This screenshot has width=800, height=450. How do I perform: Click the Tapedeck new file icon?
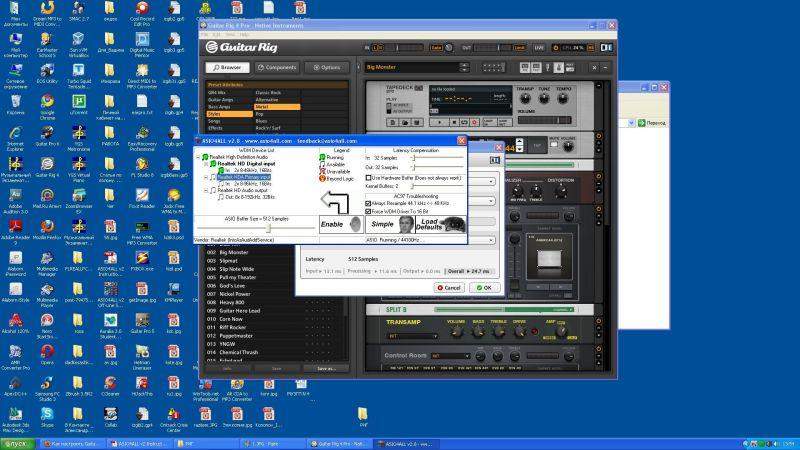pos(393,122)
